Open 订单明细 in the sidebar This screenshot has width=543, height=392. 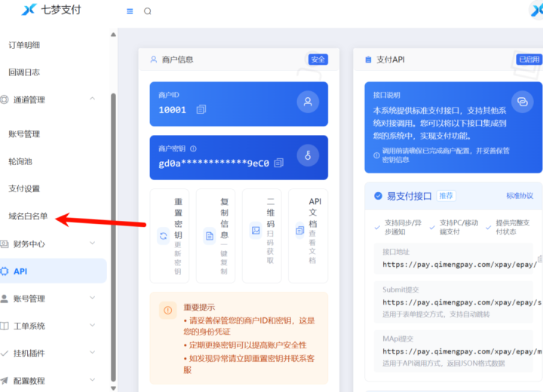click(24, 45)
